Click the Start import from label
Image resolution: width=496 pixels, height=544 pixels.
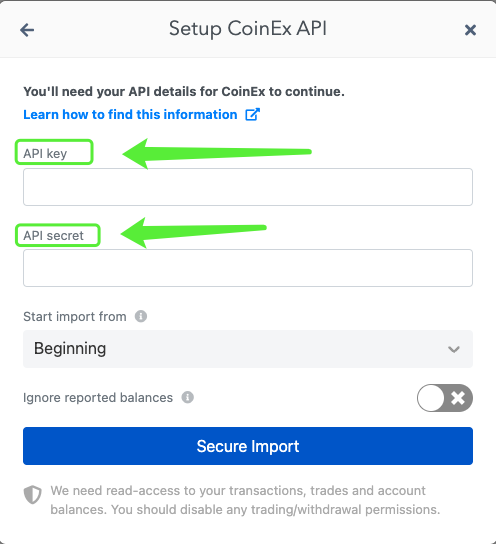[75, 317]
